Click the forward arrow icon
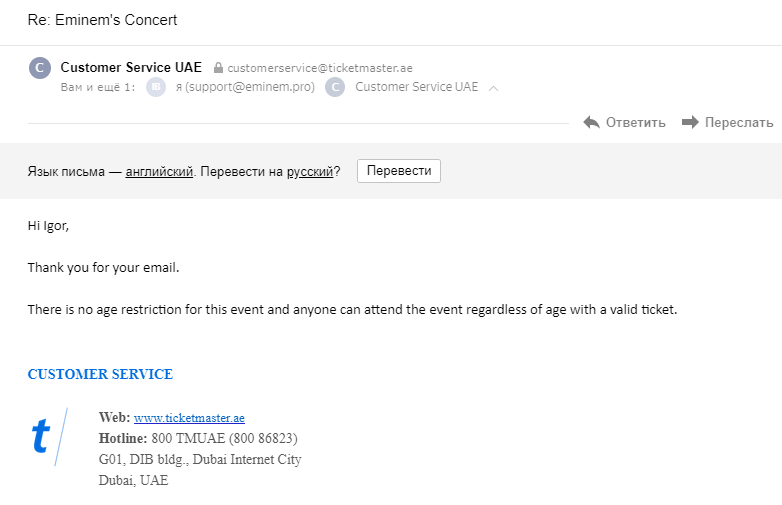The image size is (782, 505). tap(690, 122)
